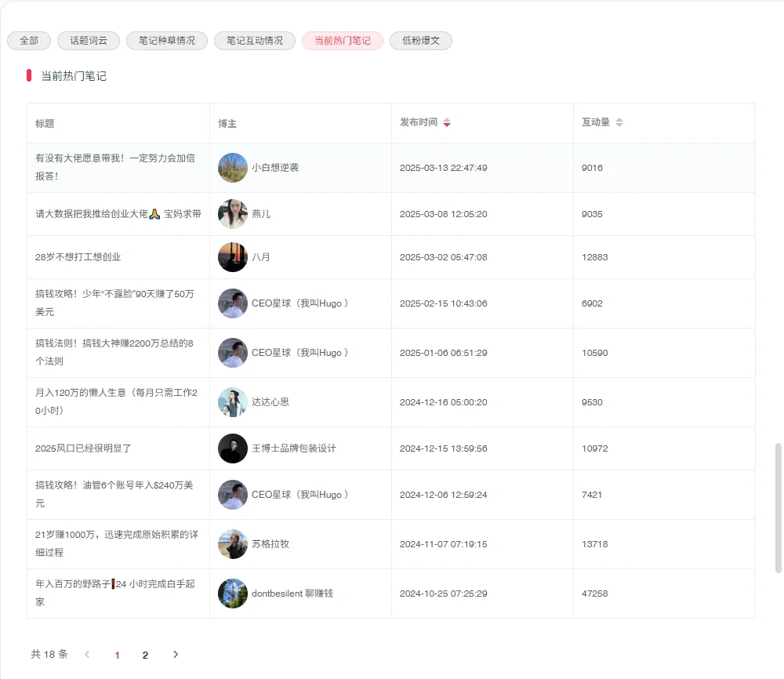The height and width of the screenshot is (679, 784).
Task: Click 苏格拉牧's profile avatar
Action: pos(232,544)
